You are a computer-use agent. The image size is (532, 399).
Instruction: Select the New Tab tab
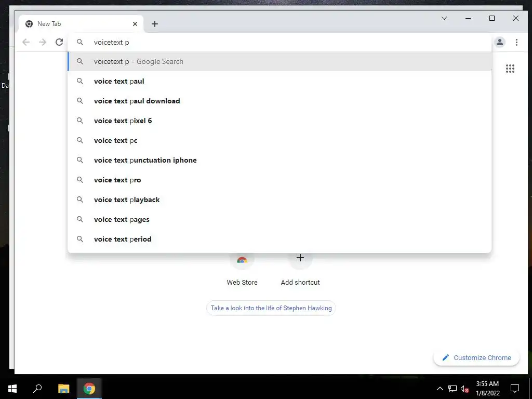coord(82,24)
